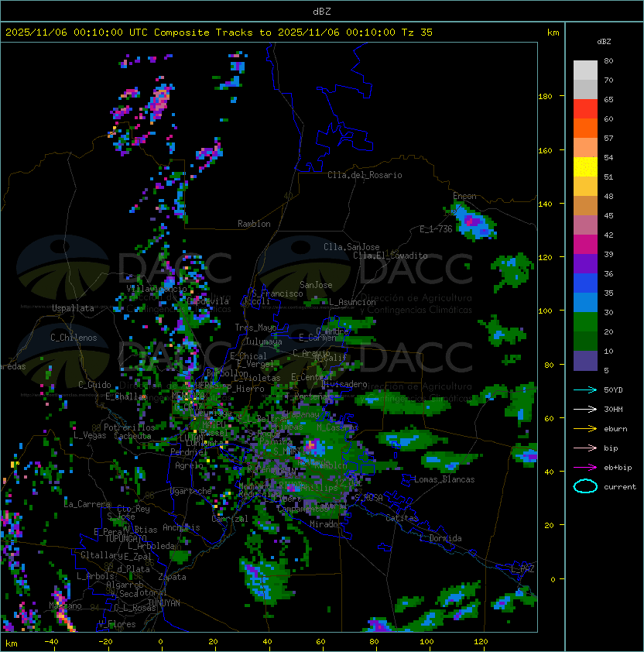Select the green 20-30 dBZ swatch
Viewport: 644px width, 652px height.
pyautogui.click(x=585, y=322)
